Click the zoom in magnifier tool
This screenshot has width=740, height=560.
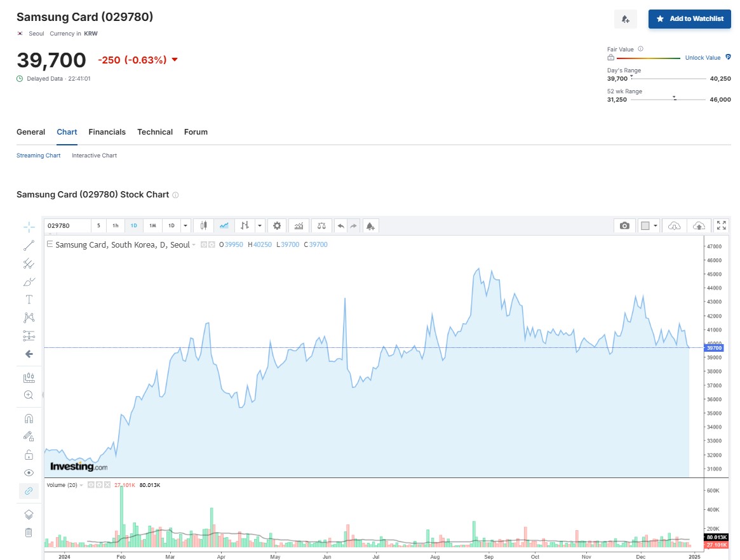pyautogui.click(x=29, y=395)
